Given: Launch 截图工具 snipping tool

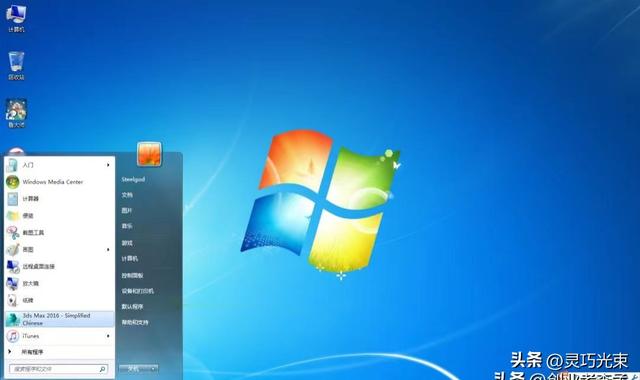Looking at the screenshot, I should (59, 233).
